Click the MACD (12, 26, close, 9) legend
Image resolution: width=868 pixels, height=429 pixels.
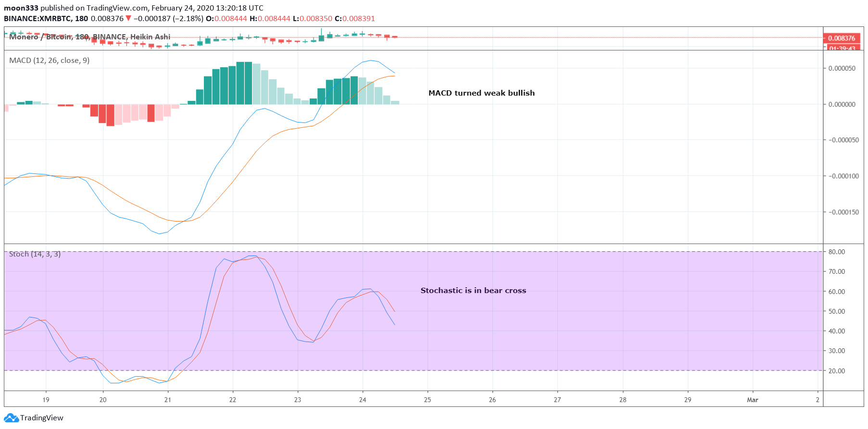49,61
